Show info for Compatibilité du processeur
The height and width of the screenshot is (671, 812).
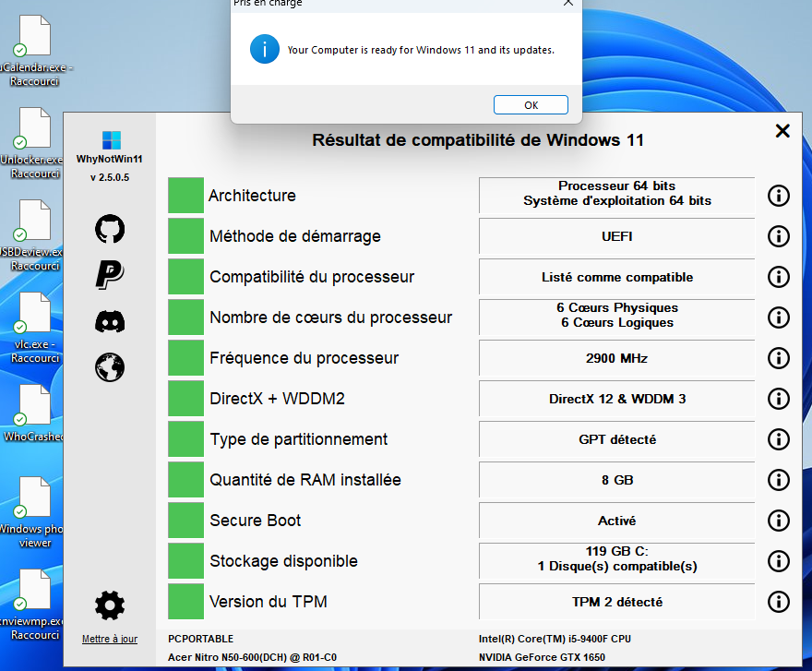[779, 277]
